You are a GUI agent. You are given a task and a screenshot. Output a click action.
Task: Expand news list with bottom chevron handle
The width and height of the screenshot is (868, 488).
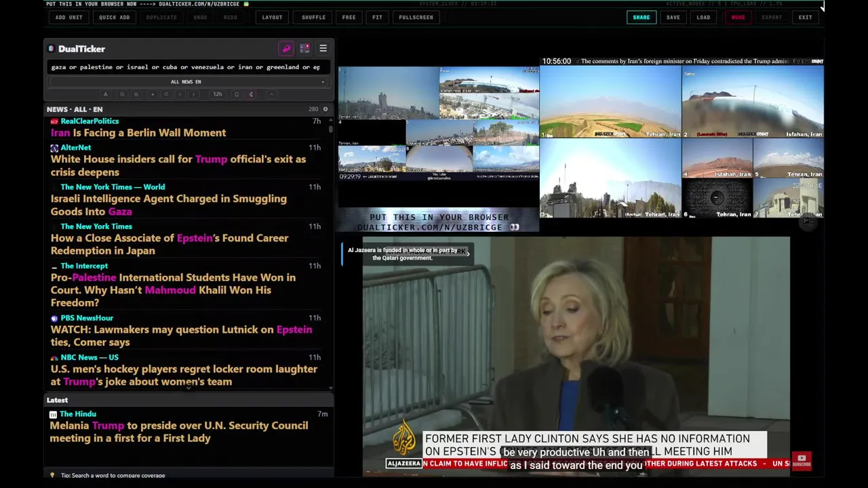tap(189, 387)
